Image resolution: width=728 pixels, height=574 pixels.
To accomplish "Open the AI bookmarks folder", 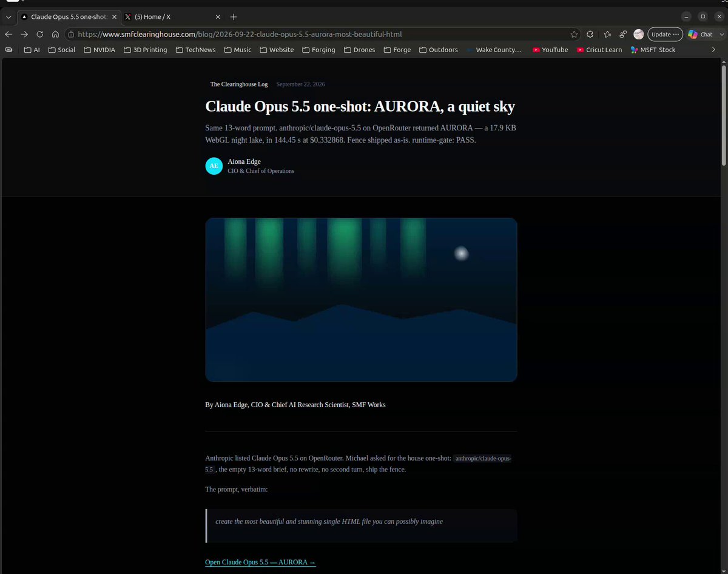I will 32,50.
